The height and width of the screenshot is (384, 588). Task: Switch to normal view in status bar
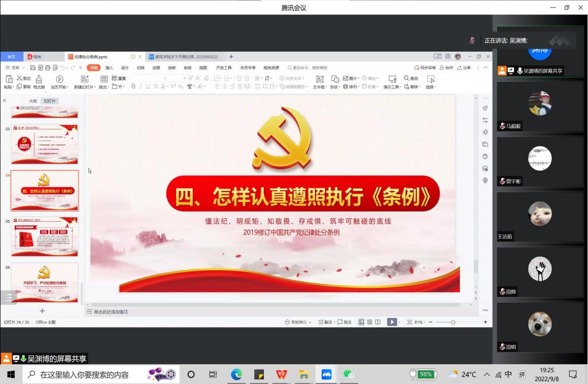pyautogui.click(x=361, y=322)
